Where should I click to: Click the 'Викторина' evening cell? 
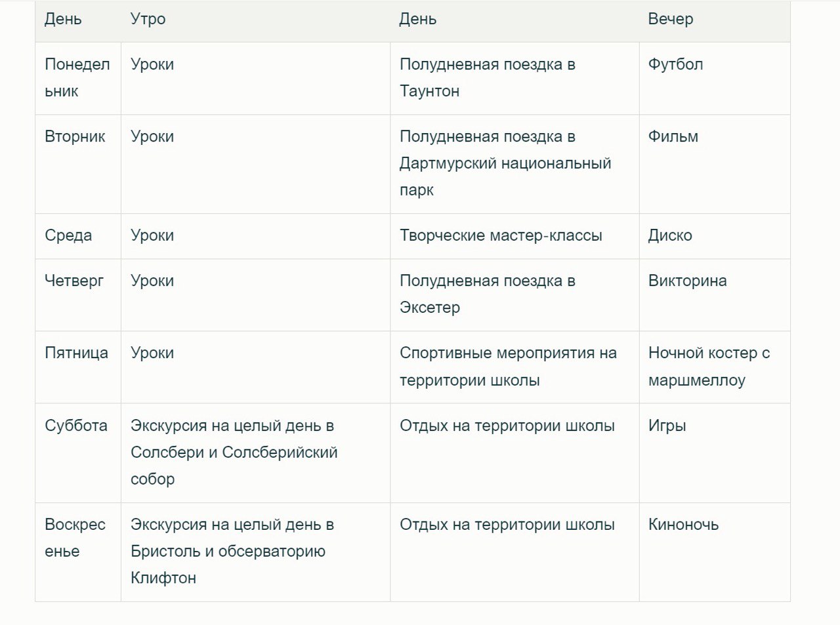(x=715, y=295)
